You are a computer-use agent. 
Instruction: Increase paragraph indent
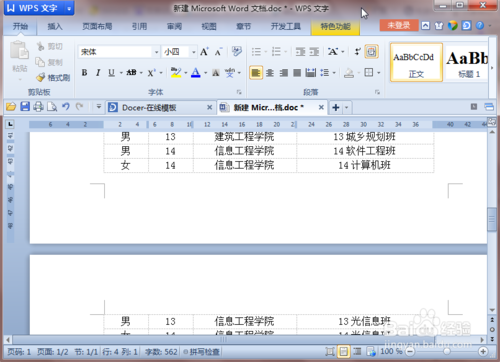(314, 52)
